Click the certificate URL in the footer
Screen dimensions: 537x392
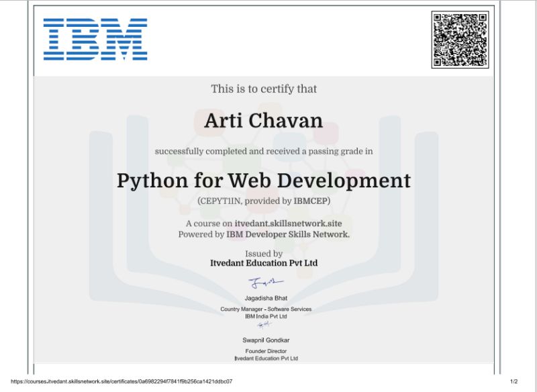(121, 381)
